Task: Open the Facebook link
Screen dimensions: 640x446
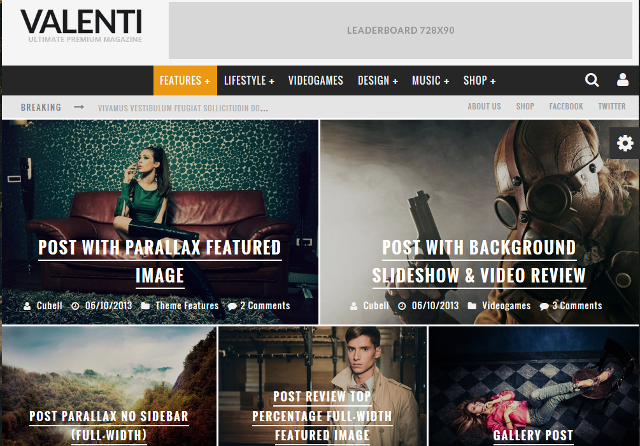Action: (566, 106)
